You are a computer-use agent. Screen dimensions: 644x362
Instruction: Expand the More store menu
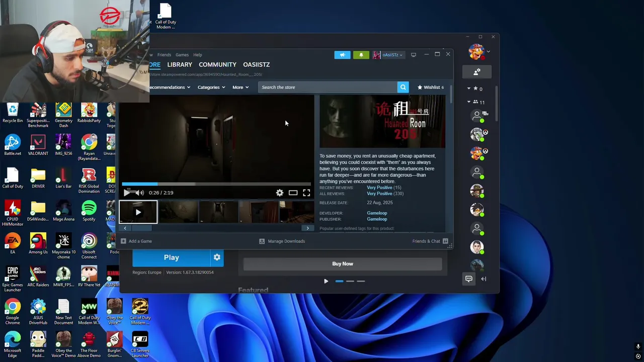tap(240, 87)
